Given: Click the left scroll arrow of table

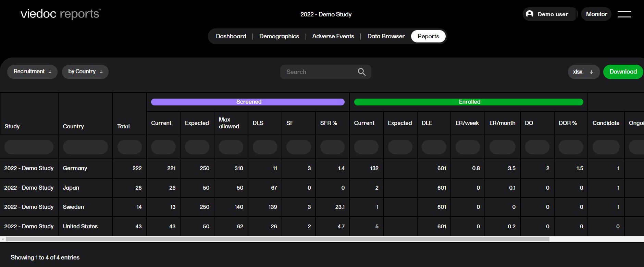Looking at the screenshot, I should click(x=3, y=239).
